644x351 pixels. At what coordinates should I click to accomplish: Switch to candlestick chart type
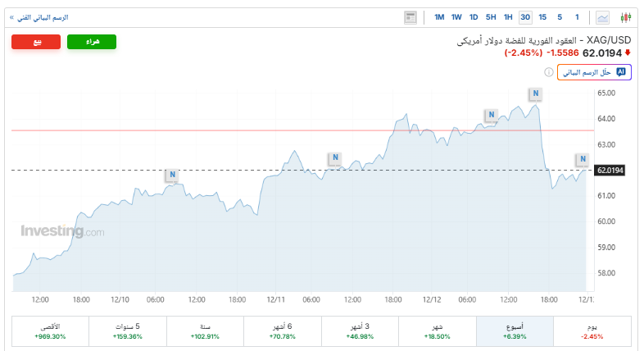point(628,17)
